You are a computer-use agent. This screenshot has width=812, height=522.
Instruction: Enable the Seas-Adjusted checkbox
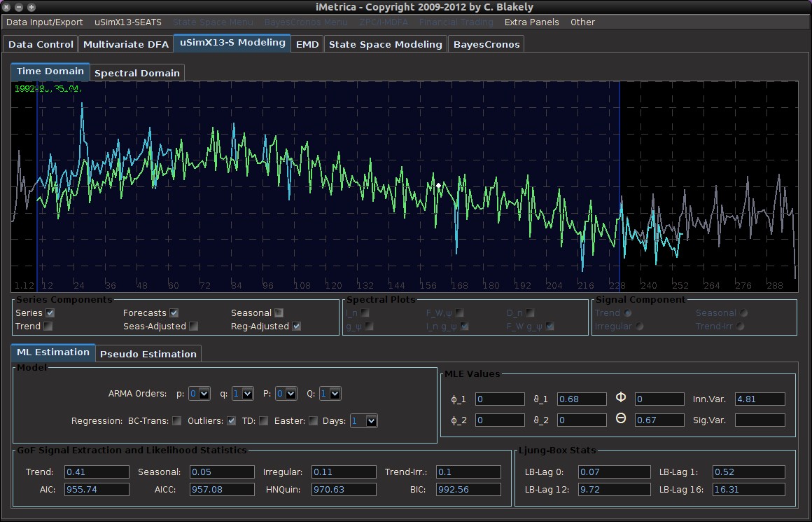(193, 326)
